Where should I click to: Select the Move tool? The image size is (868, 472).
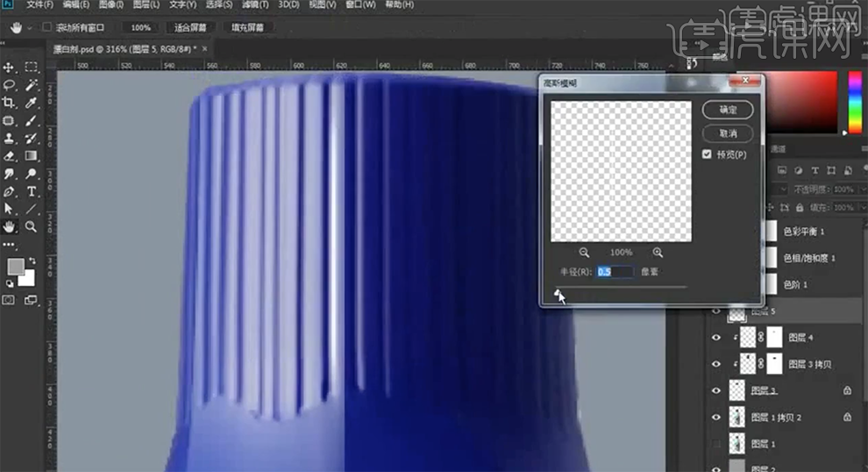point(10,68)
